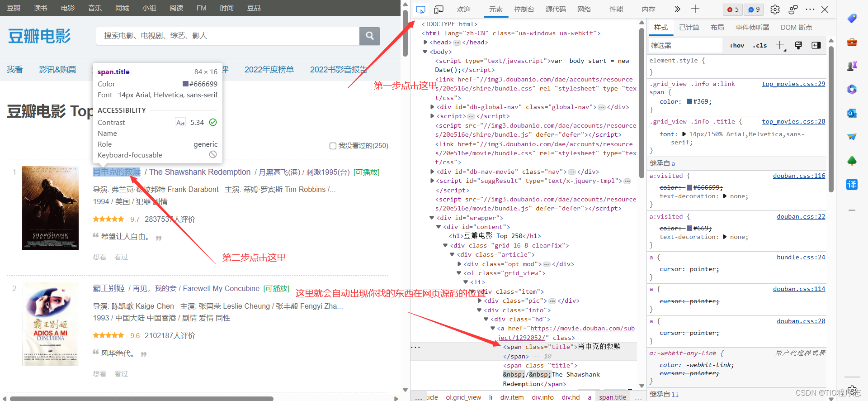Open 读书 in Douban top menu
This screenshot has width=868, height=401.
tap(41, 8)
